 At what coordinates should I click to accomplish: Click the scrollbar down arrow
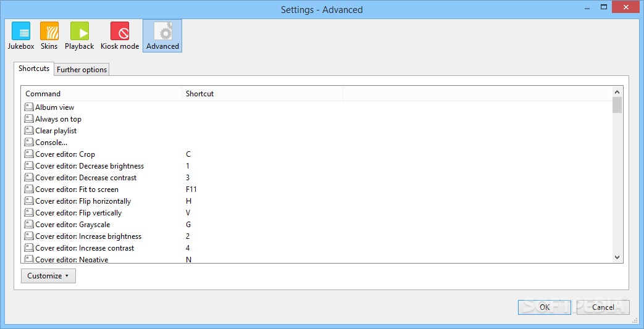pyautogui.click(x=617, y=257)
